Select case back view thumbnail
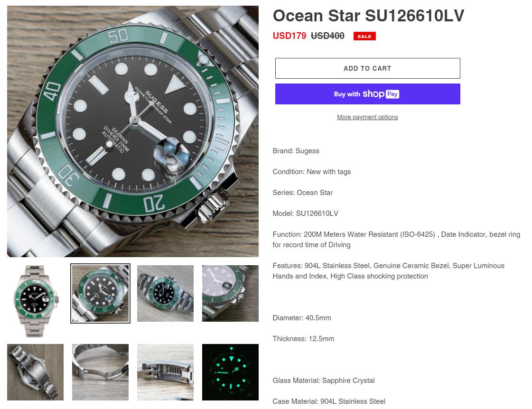 [x=35, y=372]
